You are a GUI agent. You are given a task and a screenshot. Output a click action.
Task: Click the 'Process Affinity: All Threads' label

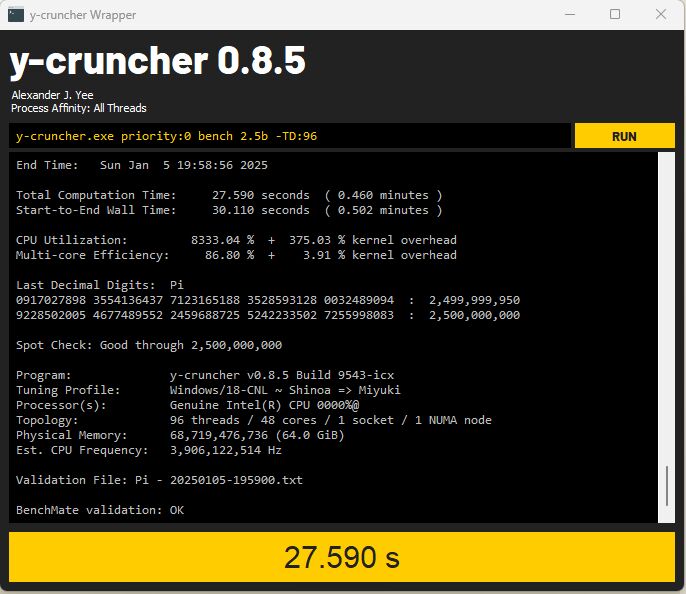79,108
